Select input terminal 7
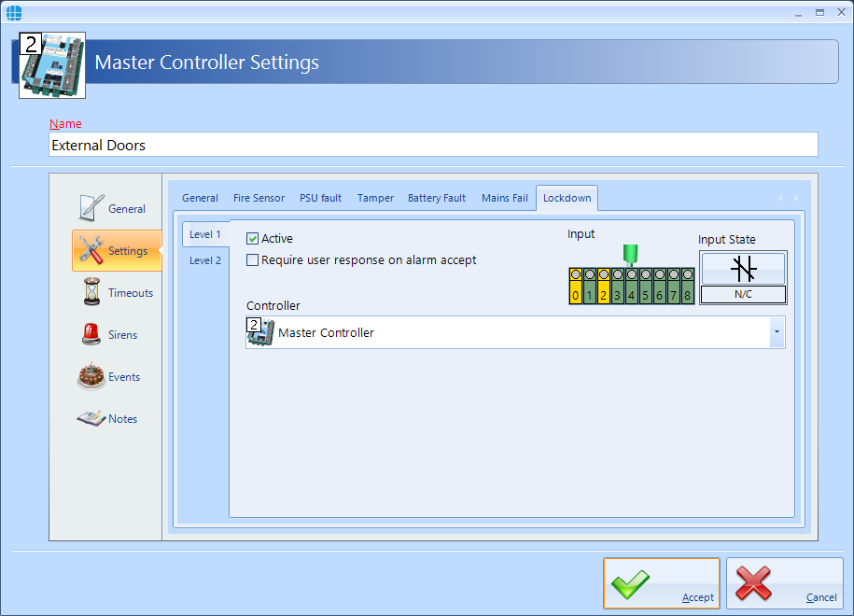This screenshot has height=616, width=854. [674, 286]
